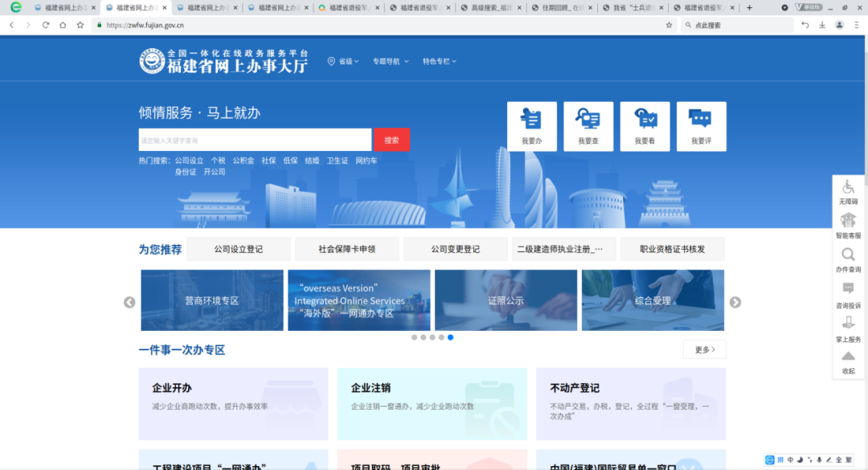The image size is (868, 470).
Task: Focus the keyword search input field
Action: [255, 140]
